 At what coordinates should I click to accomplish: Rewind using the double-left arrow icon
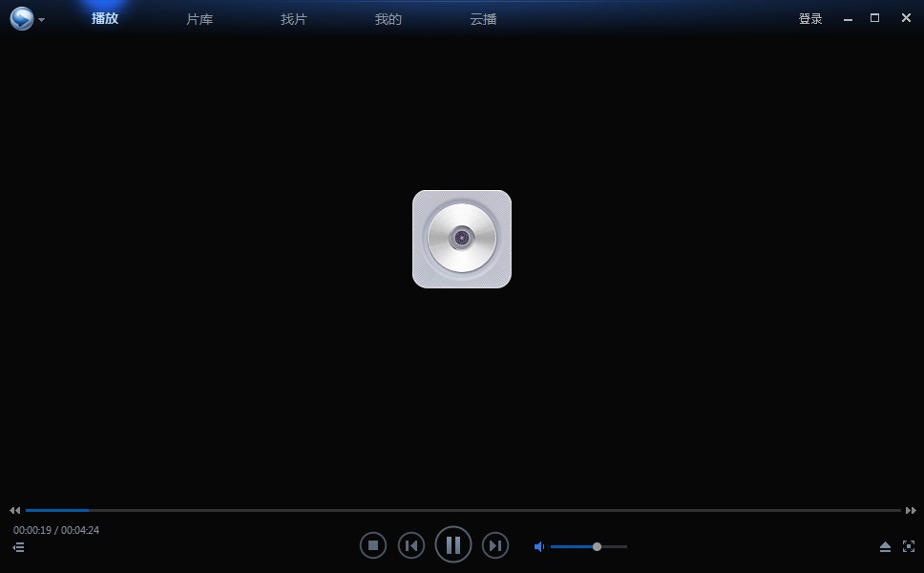[14, 511]
